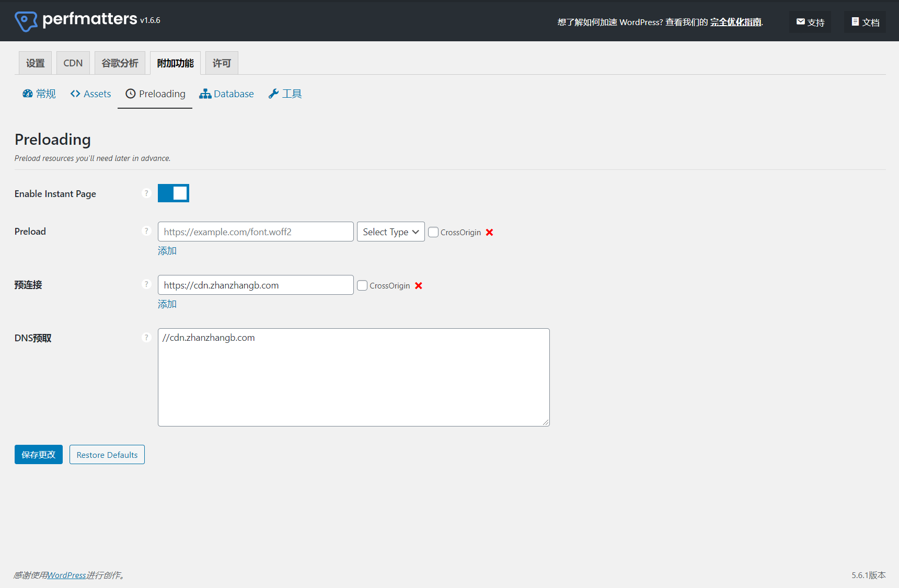This screenshot has width=899, height=588.
Task: Remove the Preload row with red X
Action: (490, 233)
